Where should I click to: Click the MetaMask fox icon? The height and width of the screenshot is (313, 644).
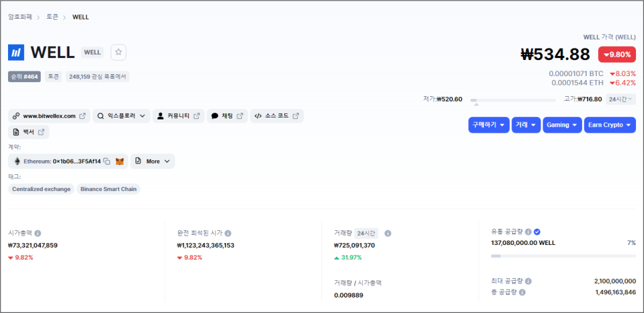point(119,162)
